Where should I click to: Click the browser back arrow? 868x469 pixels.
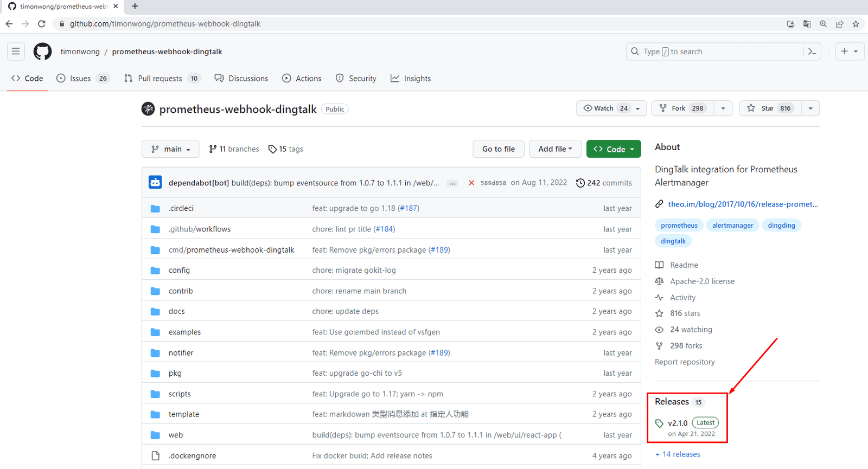pyautogui.click(x=9, y=24)
